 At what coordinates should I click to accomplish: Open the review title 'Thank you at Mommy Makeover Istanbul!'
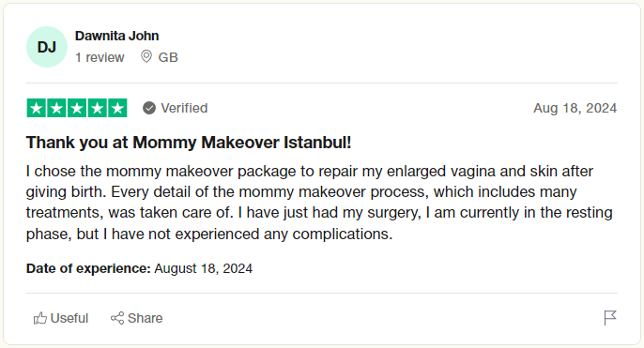click(189, 143)
